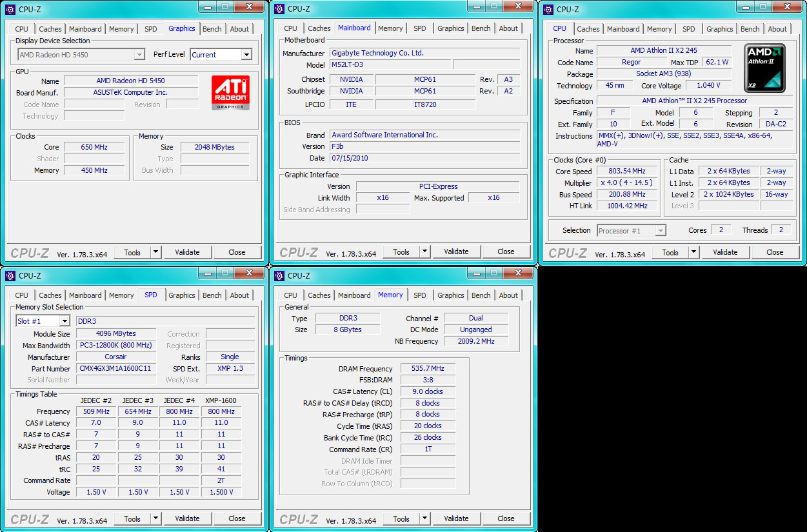The width and height of the screenshot is (807, 532).
Task: Click GPU name field AMD Radeon HD 5450
Action: coord(131,81)
